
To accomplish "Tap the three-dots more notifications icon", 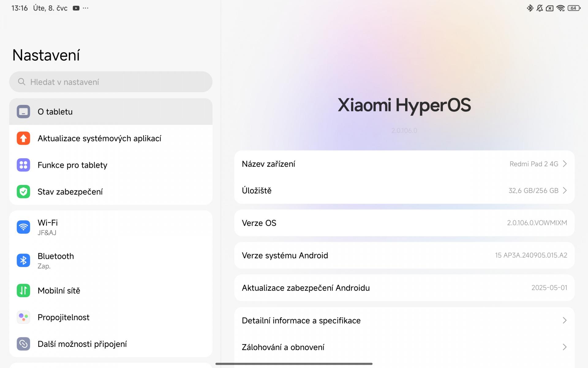I will [86, 8].
